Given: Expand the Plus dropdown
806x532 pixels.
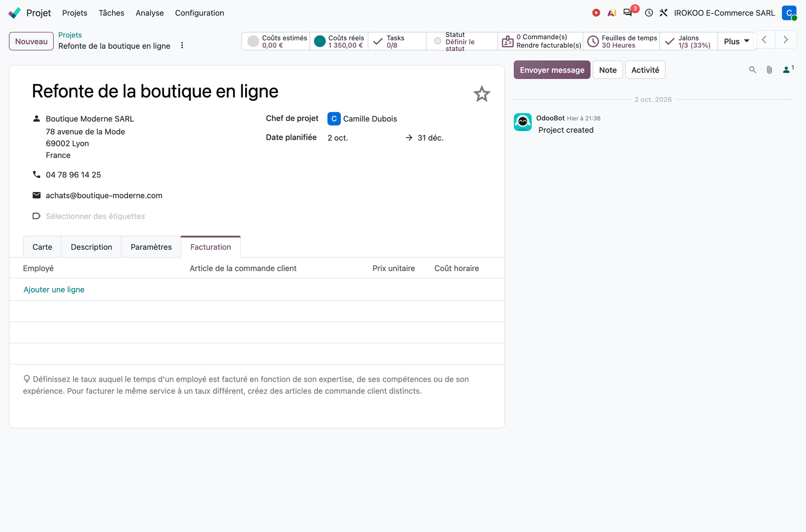Looking at the screenshot, I should coord(736,41).
